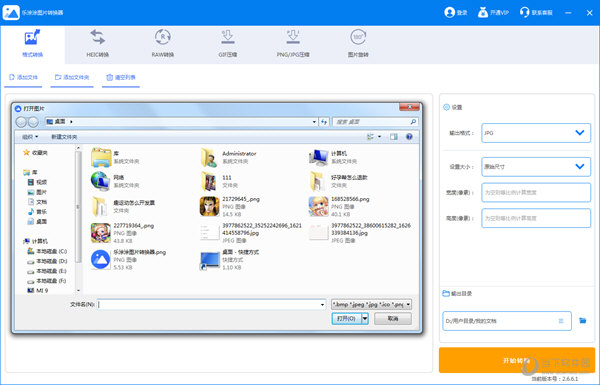This screenshot has width=600, height=385.
Task: Select 音乐 music library in sidebar
Action: pos(37,212)
